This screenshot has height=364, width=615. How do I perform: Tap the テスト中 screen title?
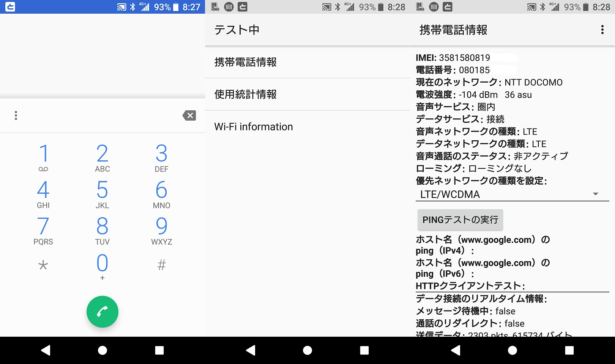point(237,30)
